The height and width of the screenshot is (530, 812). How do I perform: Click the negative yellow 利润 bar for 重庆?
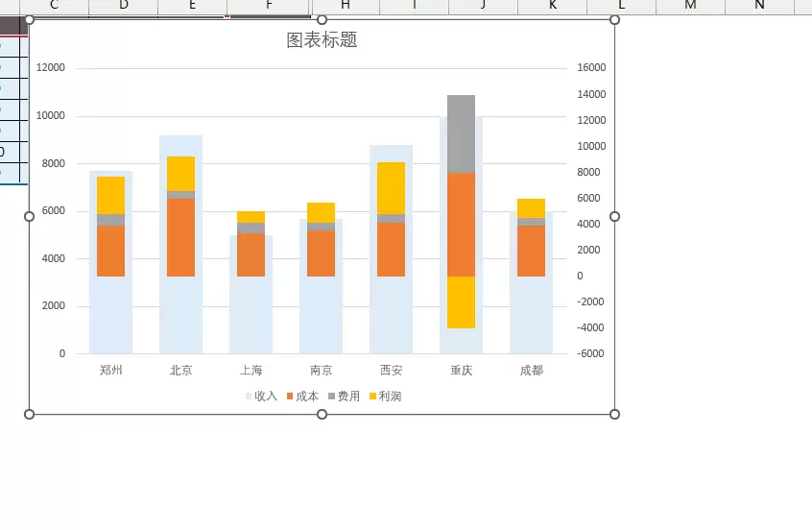click(461, 302)
